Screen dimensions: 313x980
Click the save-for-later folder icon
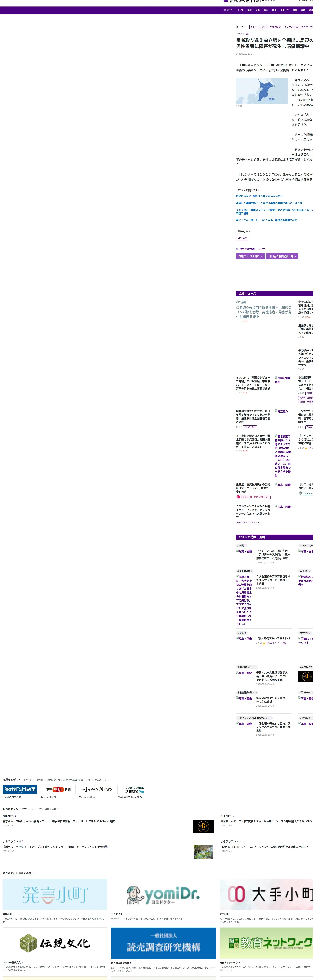(237, 249)
